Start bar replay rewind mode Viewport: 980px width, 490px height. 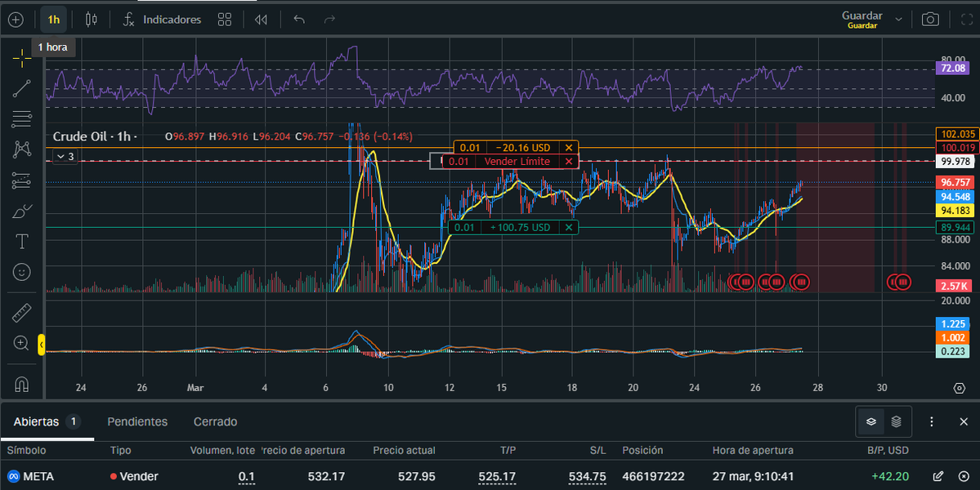point(262,20)
